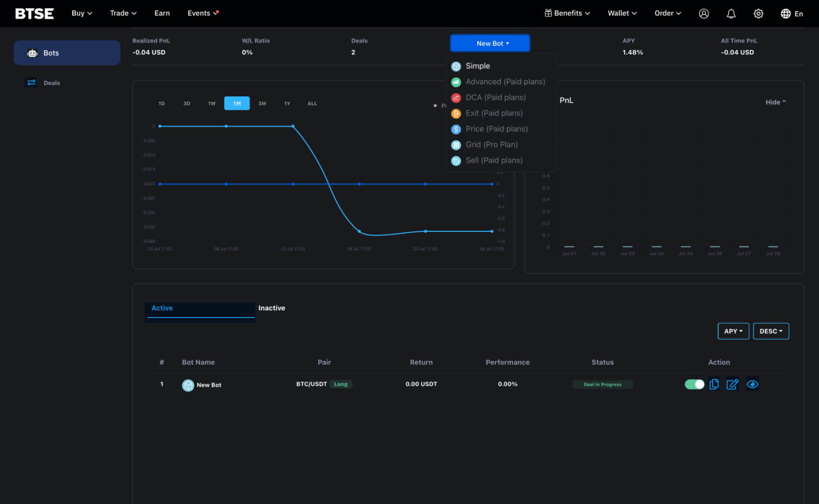Set chart range to 3M
The image size is (819, 504).
pyautogui.click(x=262, y=103)
